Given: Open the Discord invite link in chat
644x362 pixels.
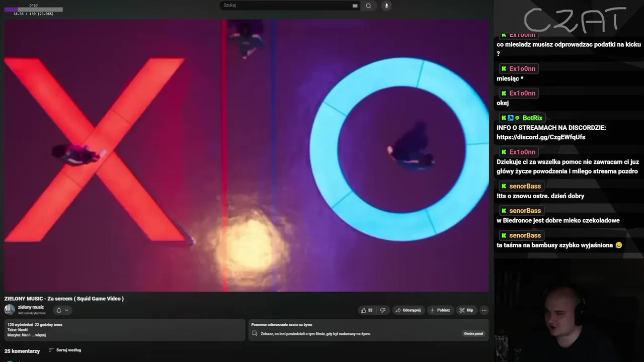Looking at the screenshot, I should click(x=541, y=137).
